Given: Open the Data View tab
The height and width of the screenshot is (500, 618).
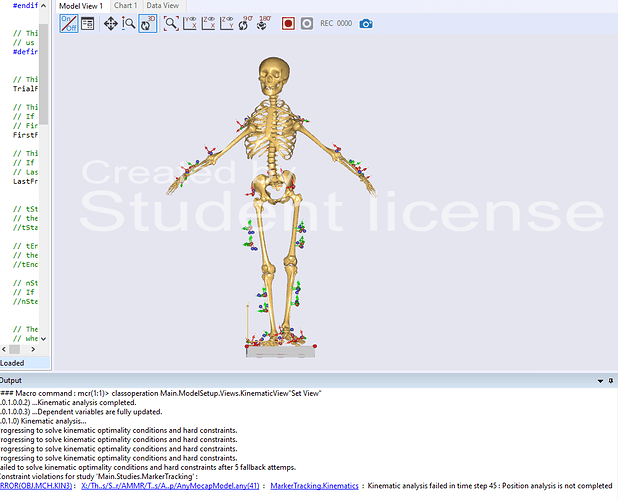Looking at the screenshot, I should 162,6.
